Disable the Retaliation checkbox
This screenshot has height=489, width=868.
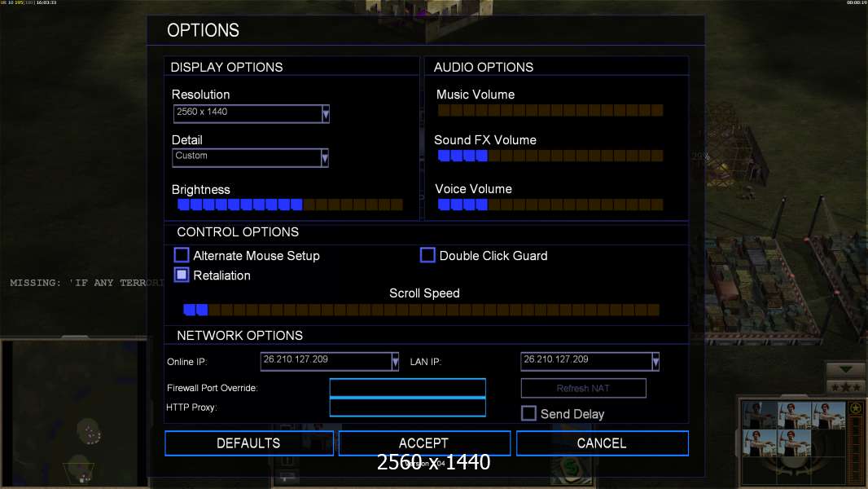[x=182, y=275]
